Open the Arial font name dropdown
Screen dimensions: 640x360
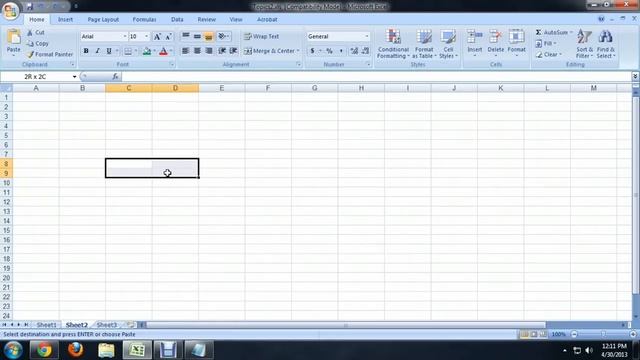point(125,37)
